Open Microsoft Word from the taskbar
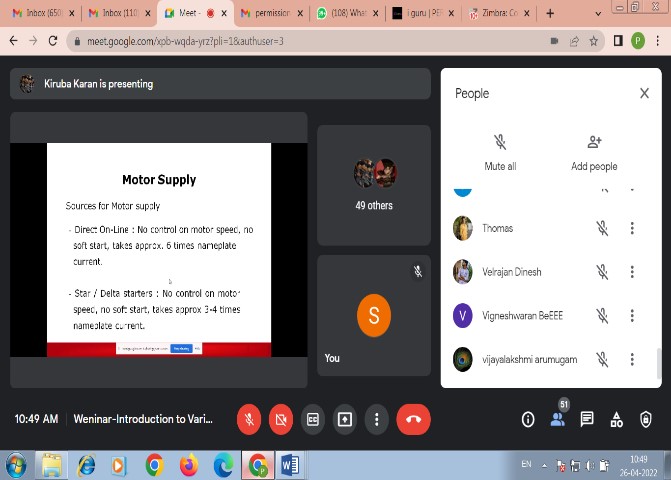671x480 pixels. (291, 465)
